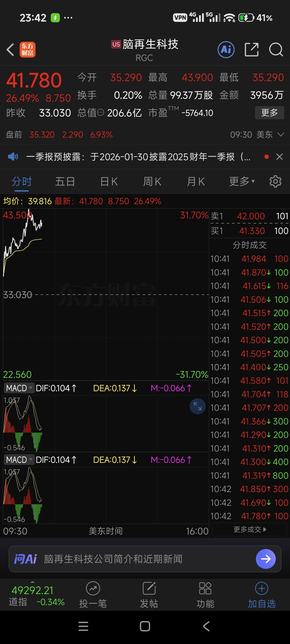Screen dimensions: 290x644
Task: Tap the 分时成交 header
Action: [x=249, y=245]
